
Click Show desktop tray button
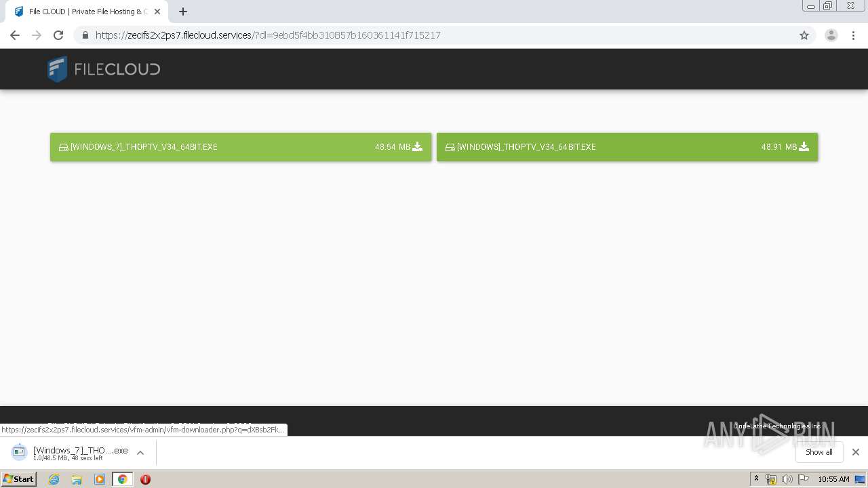tap(861, 479)
